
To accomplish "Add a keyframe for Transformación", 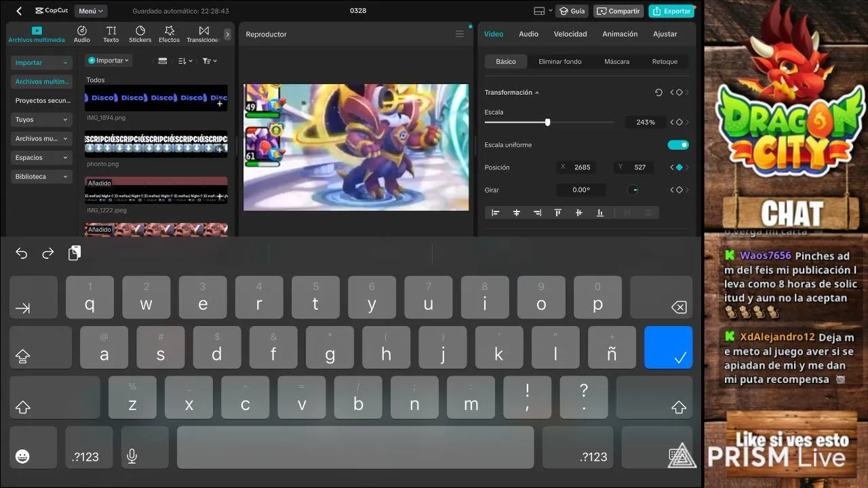I will 679,92.
